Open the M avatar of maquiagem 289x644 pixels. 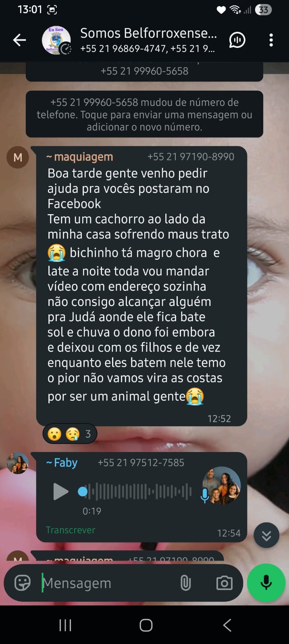coord(18,157)
